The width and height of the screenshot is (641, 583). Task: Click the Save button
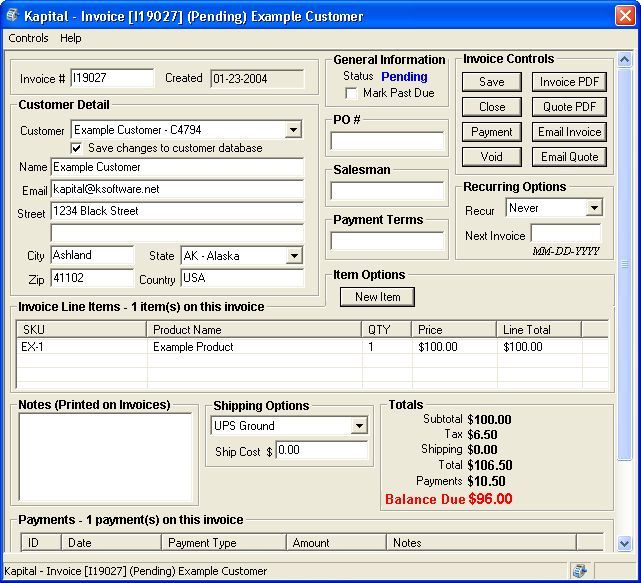tap(492, 82)
